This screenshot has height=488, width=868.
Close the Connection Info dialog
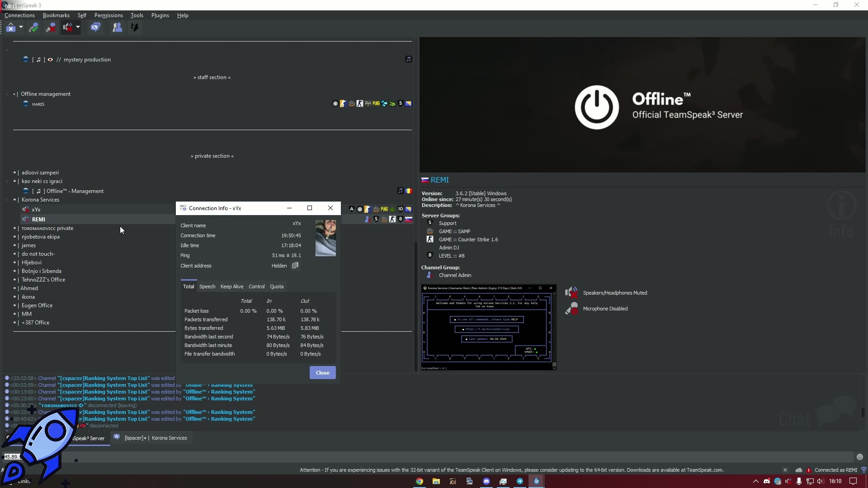(330, 208)
